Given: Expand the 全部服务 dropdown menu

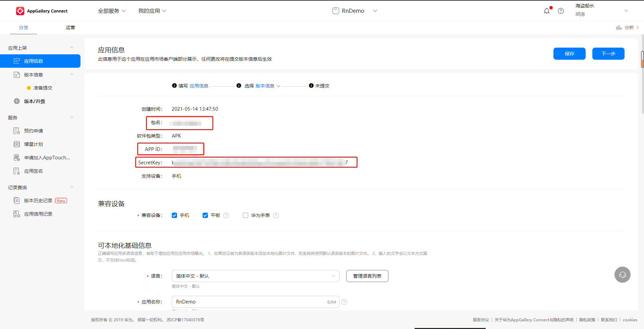Looking at the screenshot, I should [112, 11].
